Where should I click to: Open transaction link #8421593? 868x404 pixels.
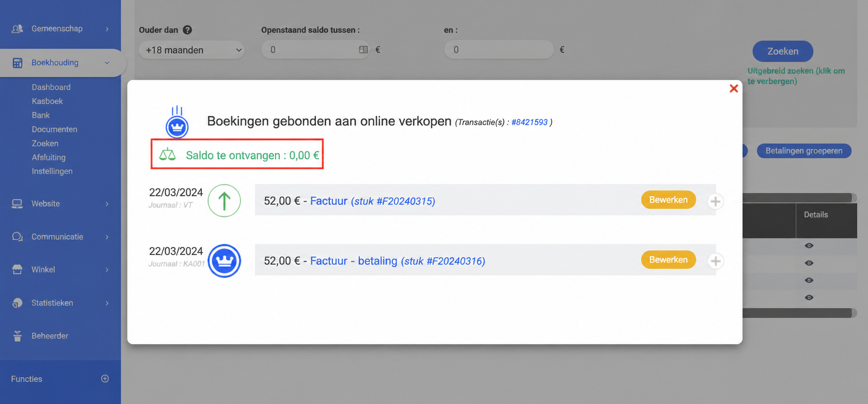coord(529,122)
